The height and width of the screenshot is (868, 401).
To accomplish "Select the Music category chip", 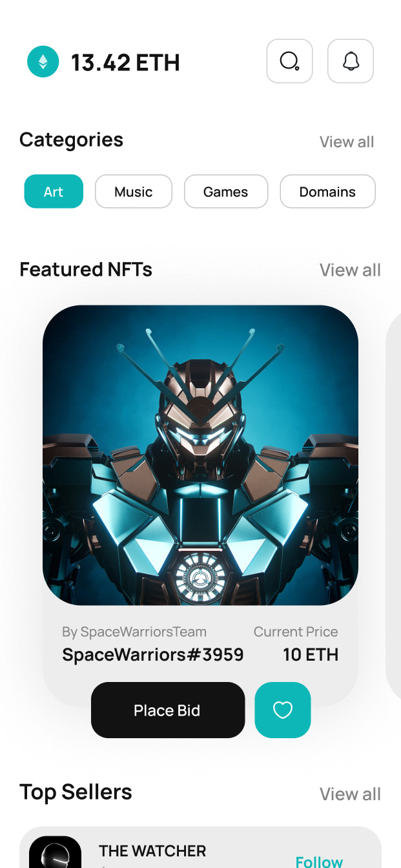I will click(134, 191).
